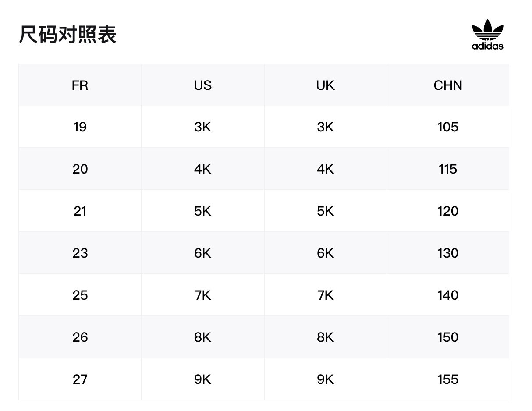Click CHN size 155 cell
The height and width of the screenshot is (411, 532).
448,379
